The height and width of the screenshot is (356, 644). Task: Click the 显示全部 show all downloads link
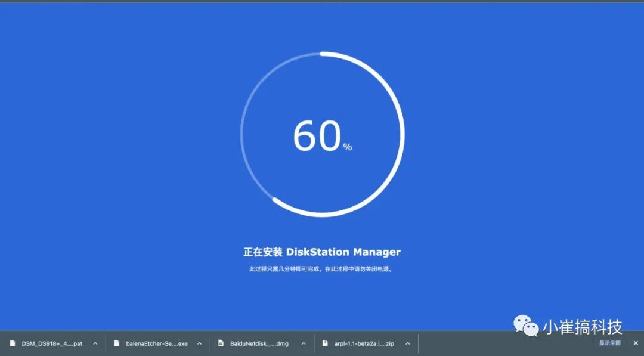(610, 343)
